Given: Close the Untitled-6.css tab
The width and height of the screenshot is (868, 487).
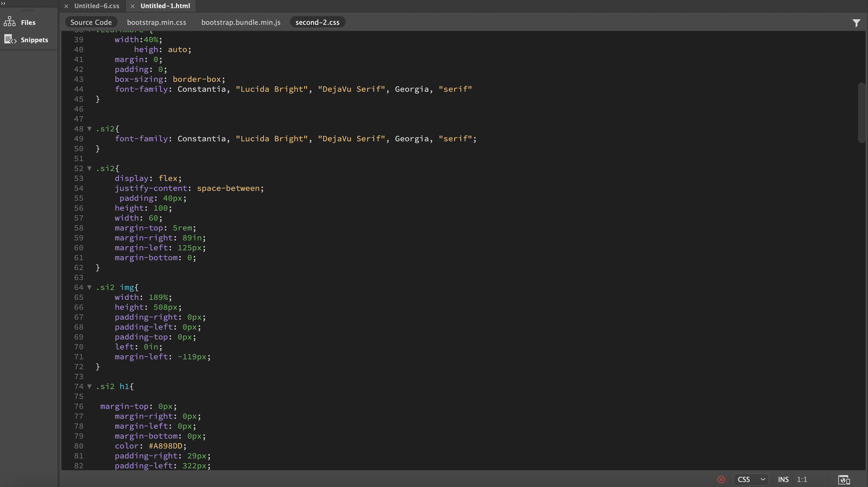Looking at the screenshot, I should coord(66,6).
